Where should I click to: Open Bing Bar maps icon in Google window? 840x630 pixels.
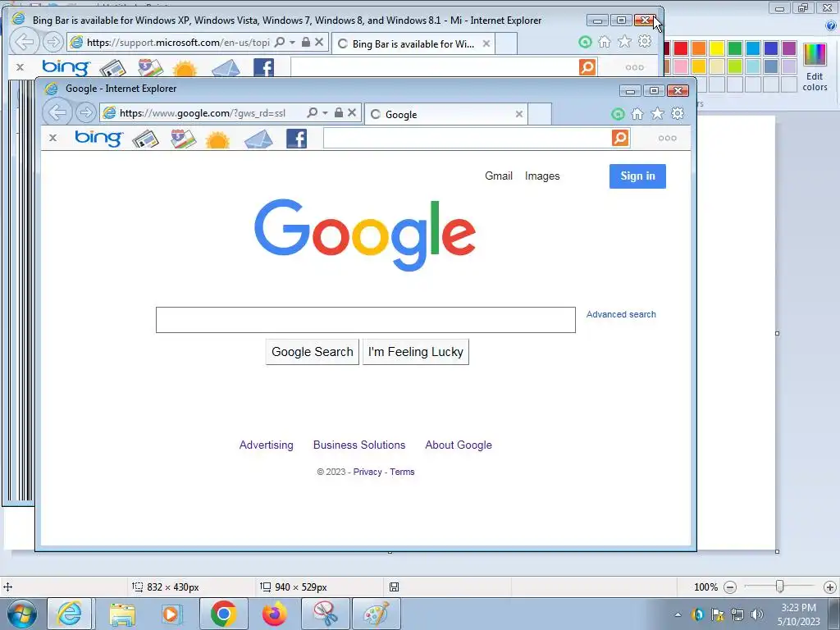pyautogui.click(x=183, y=139)
